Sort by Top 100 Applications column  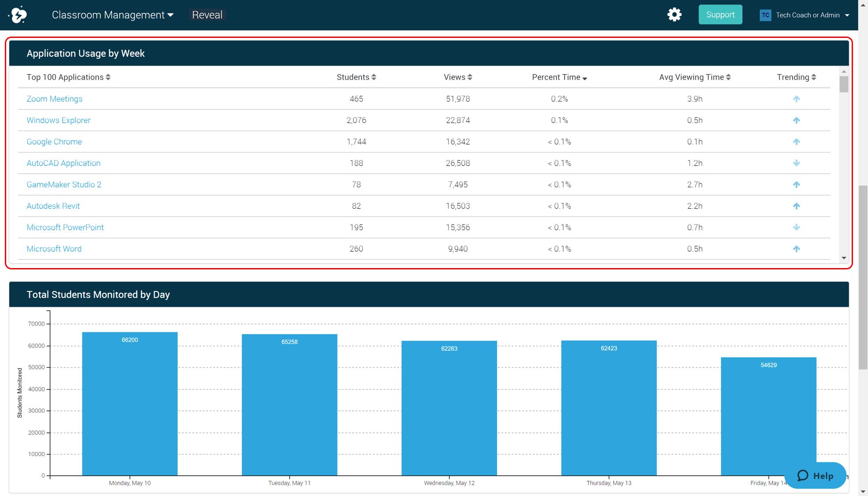pos(68,77)
